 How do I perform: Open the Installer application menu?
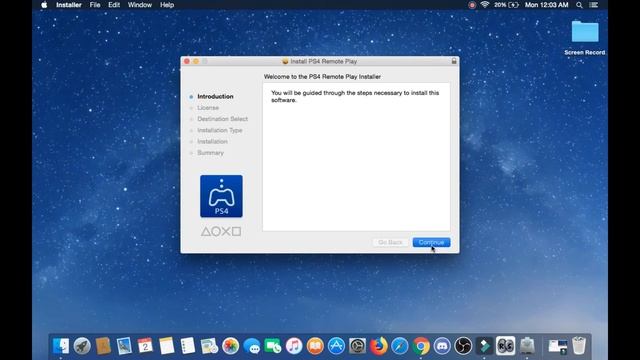pyautogui.click(x=69, y=5)
